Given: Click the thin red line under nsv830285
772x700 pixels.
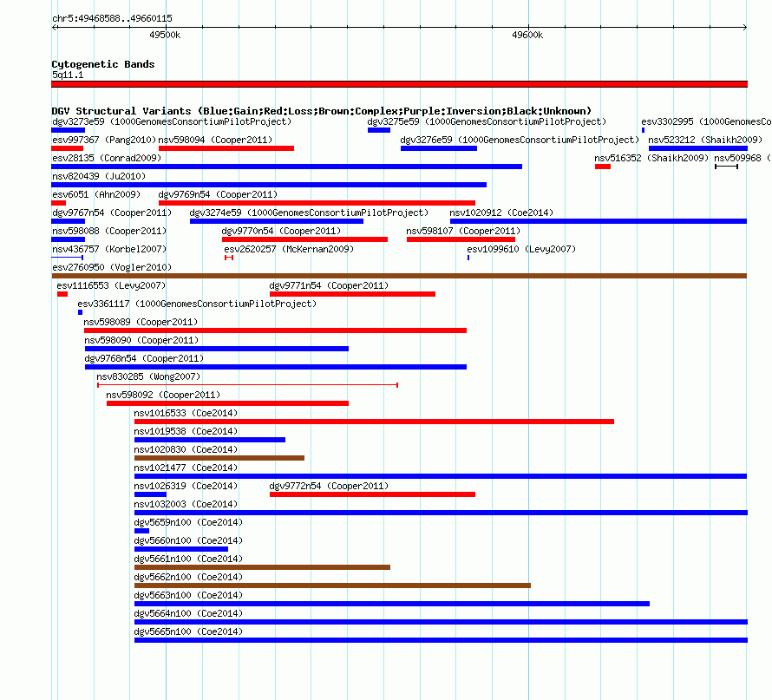Looking at the screenshot, I should click(x=248, y=385).
